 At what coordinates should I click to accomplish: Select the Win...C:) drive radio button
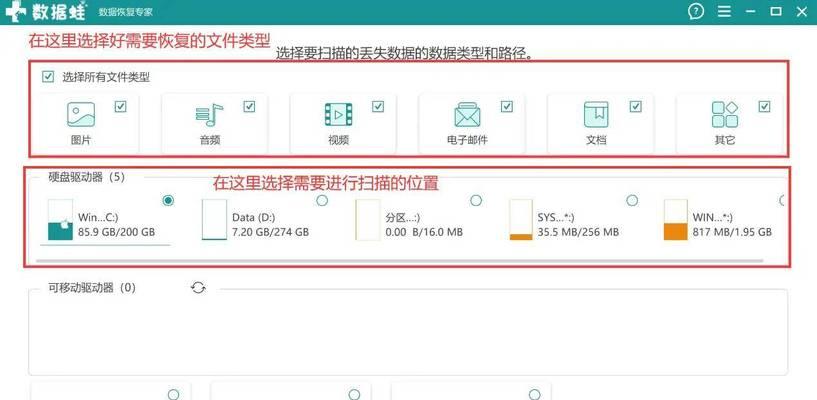pos(168,201)
